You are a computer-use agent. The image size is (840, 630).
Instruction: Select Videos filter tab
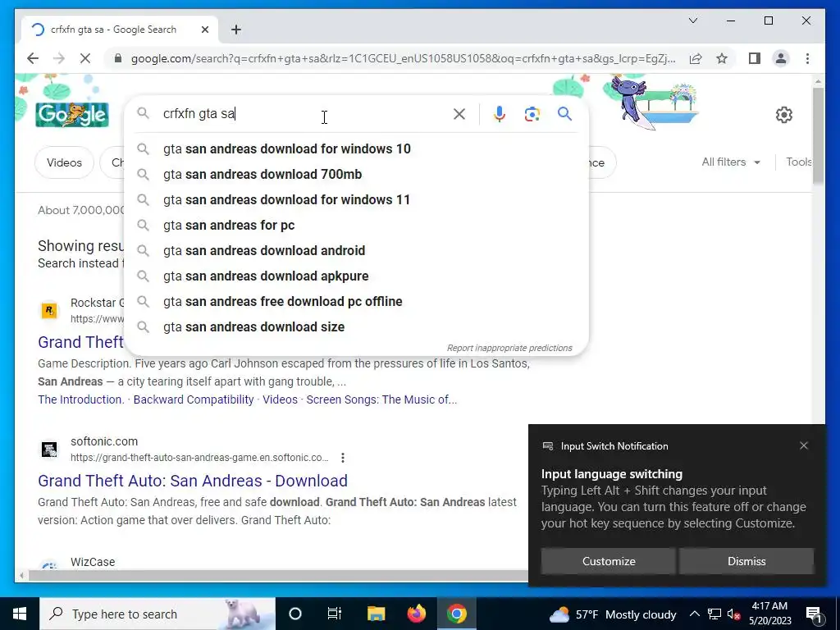click(64, 162)
